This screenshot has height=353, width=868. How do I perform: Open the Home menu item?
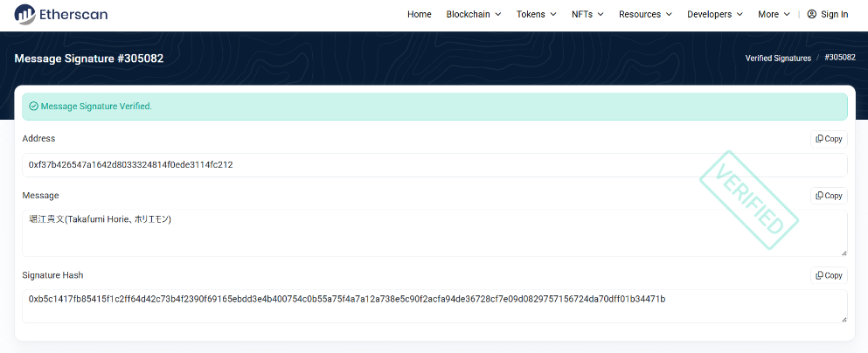pos(420,14)
